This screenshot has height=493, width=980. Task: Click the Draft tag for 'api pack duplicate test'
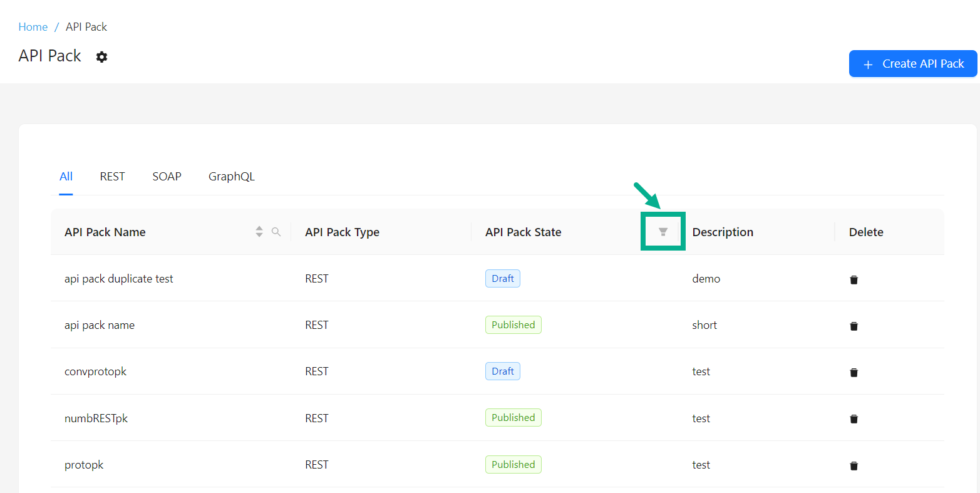click(x=502, y=279)
